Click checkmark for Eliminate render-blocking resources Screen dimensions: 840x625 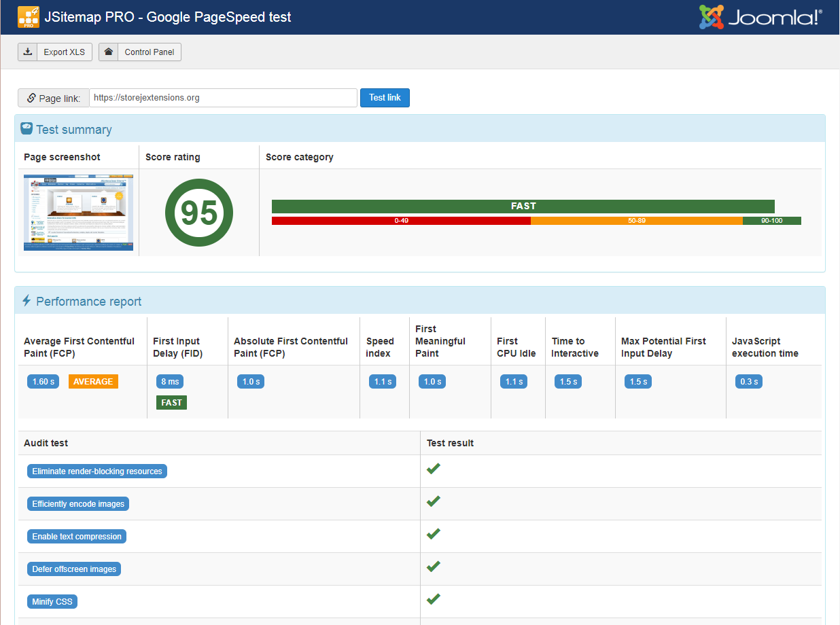click(434, 469)
